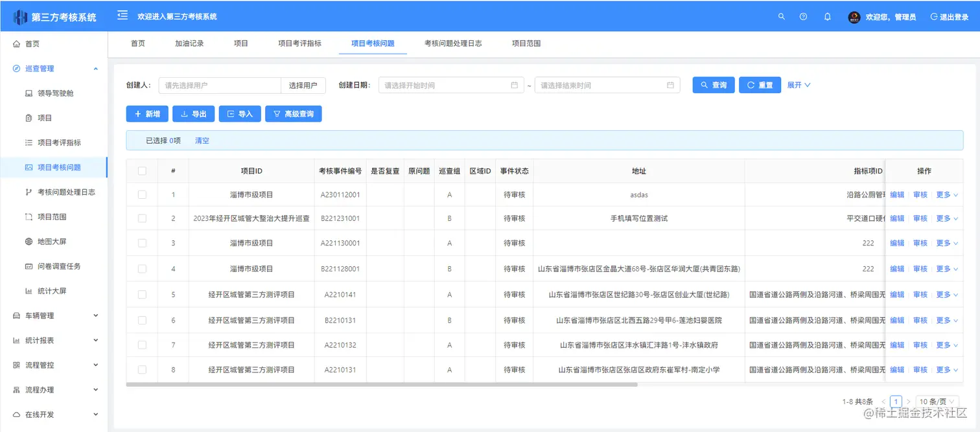Click the 新增 add button
The width and height of the screenshot is (980, 432).
pos(147,114)
